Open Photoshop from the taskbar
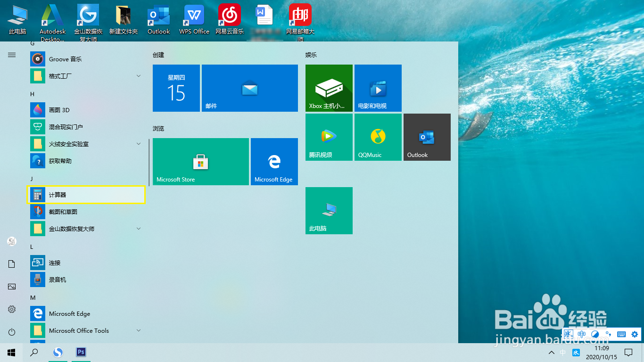The width and height of the screenshot is (644, 362). coord(81,352)
